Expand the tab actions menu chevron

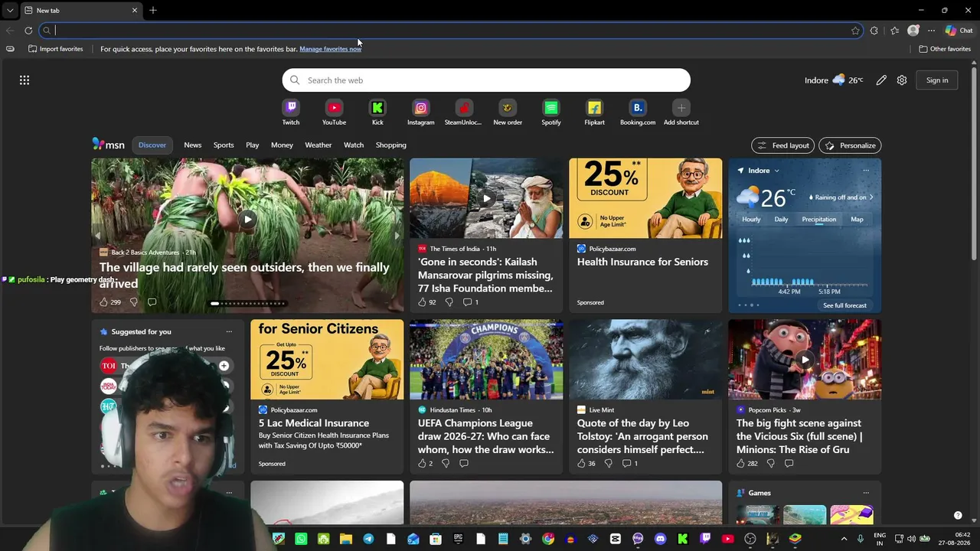click(10, 11)
